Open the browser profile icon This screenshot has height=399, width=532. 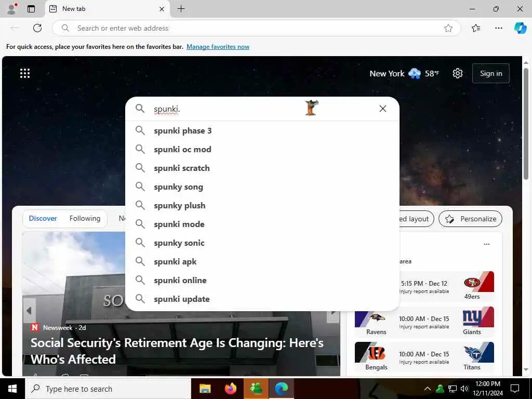click(x=12, y=9)
